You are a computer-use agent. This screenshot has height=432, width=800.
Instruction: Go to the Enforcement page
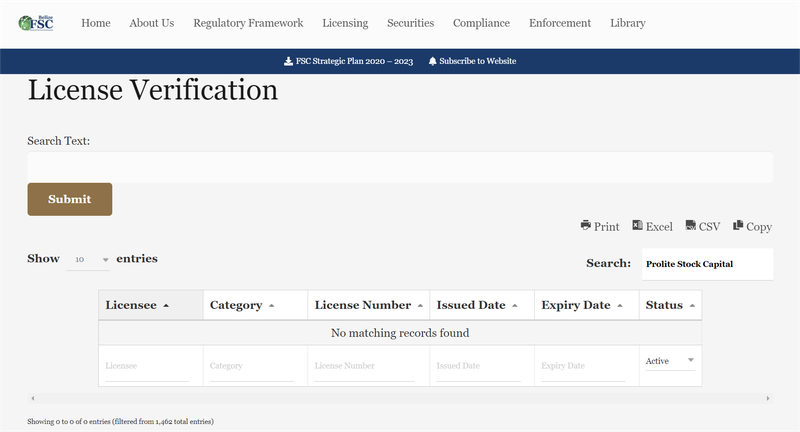559,23
